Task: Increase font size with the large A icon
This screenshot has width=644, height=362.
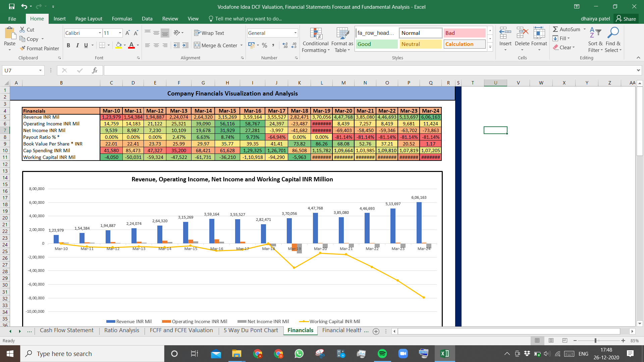Action: tap(127, 33)
